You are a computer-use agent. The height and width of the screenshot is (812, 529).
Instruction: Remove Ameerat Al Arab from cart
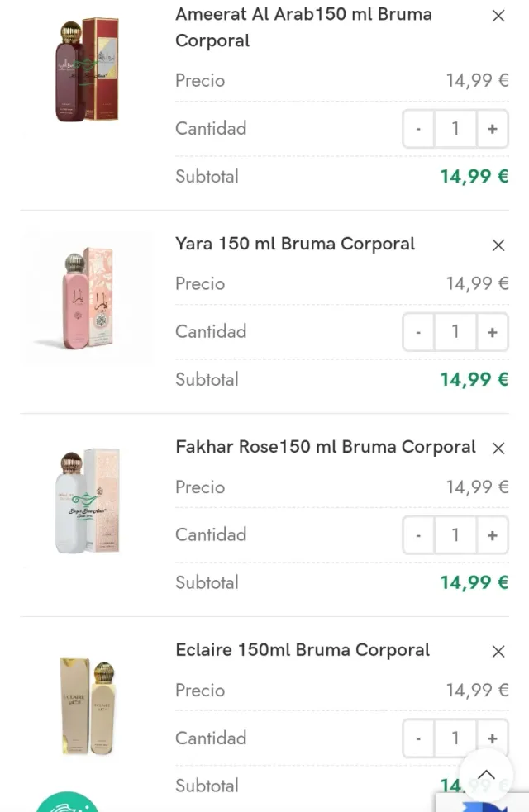(498, 17)
